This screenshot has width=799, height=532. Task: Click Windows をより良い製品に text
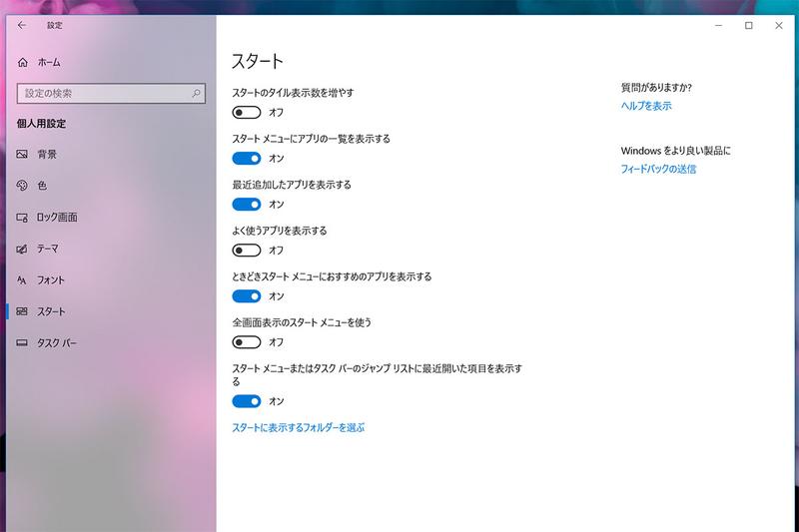[x=676, y=151]
